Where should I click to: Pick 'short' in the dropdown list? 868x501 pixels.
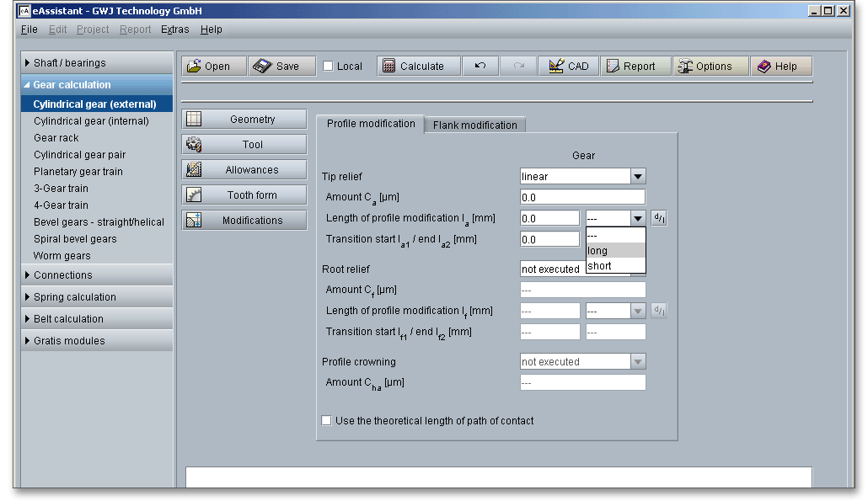click(x=615, y=266)
